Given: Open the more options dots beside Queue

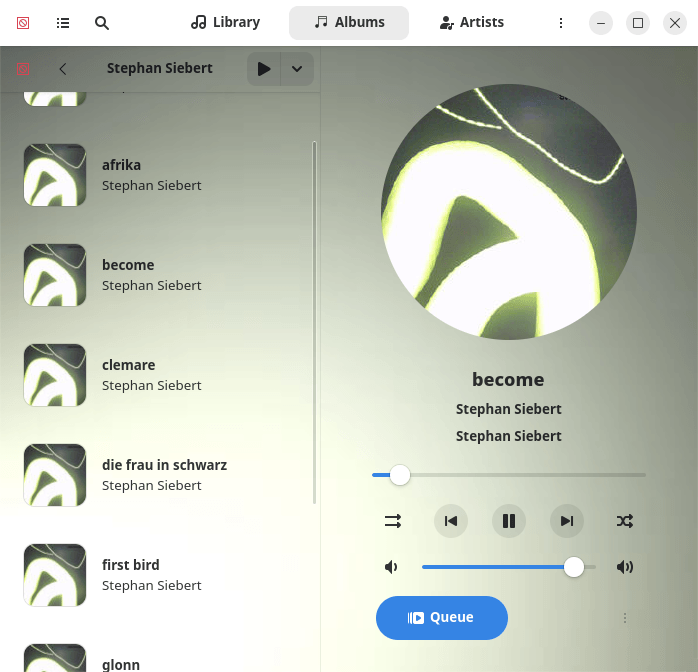Looking at the screenshot, I should 625,618.
